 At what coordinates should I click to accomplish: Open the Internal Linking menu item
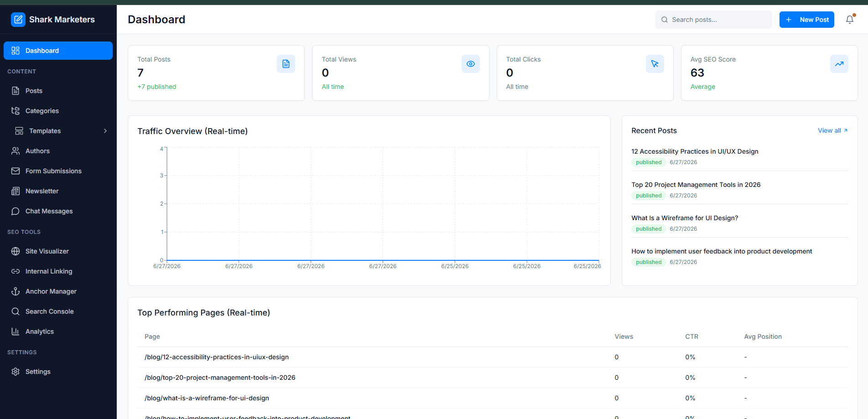[58, 271]
